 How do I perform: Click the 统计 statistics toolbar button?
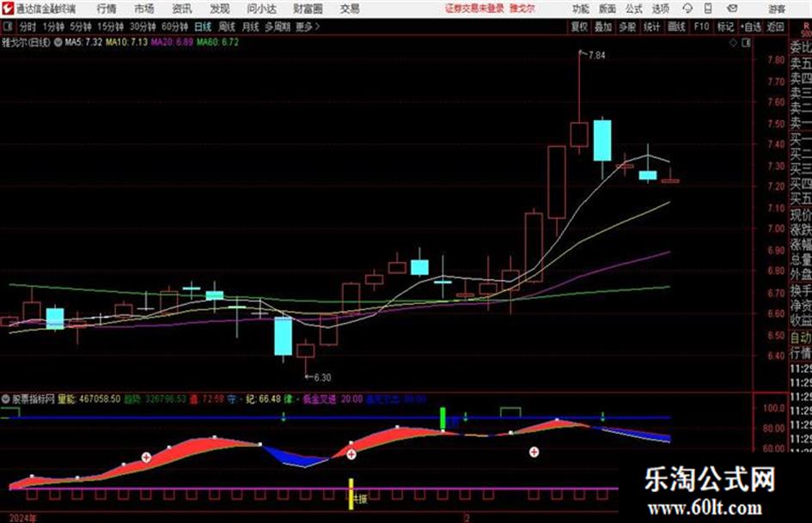[x=651, y=27]
